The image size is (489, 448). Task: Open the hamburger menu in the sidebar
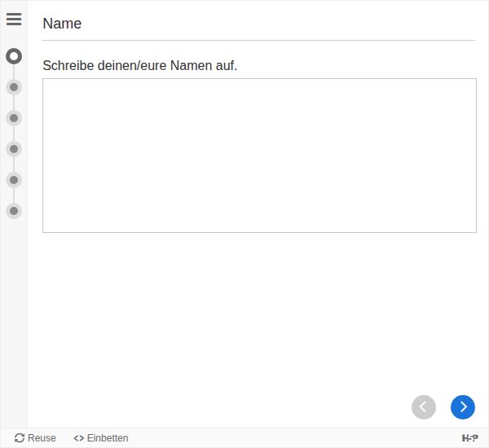14,19
